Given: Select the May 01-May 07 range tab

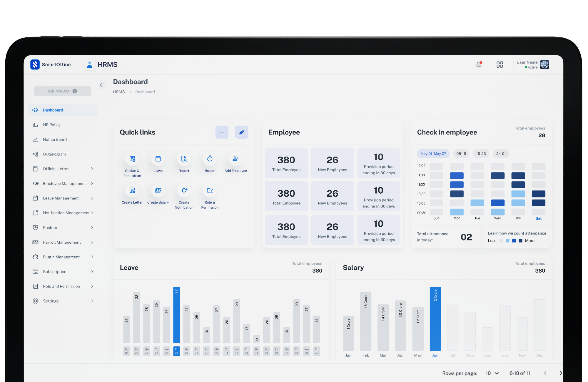Looking at the screenshot, I should (433, 154).
